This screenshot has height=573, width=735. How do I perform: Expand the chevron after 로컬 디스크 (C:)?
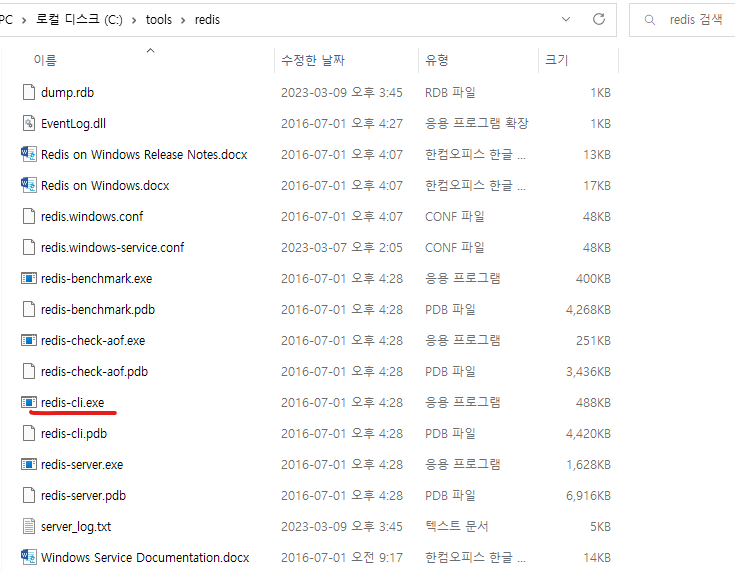(134, 20)
